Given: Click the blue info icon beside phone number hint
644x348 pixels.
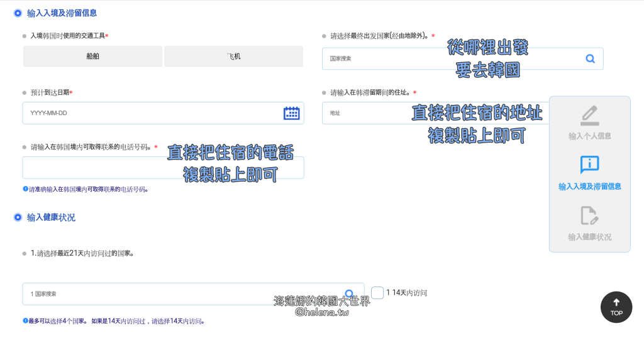Looking at the screenshot, I should coord(25,189).
